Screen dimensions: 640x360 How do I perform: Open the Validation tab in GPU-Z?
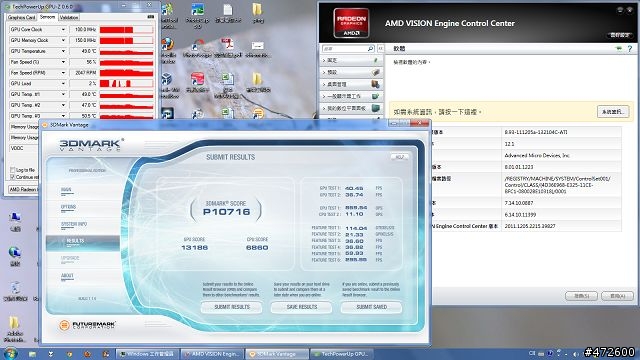click(x=69, y=18)
